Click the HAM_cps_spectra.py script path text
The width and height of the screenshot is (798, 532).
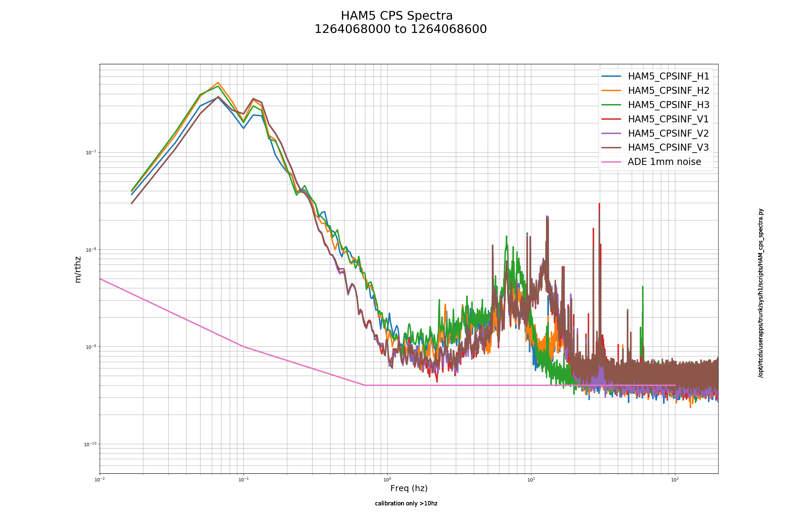coord(761,293)
